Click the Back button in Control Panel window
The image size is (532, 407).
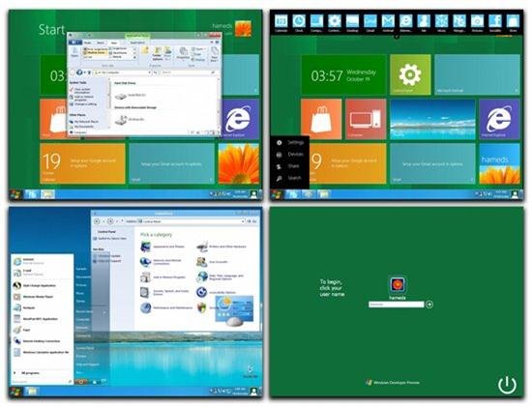pos(97,221)
